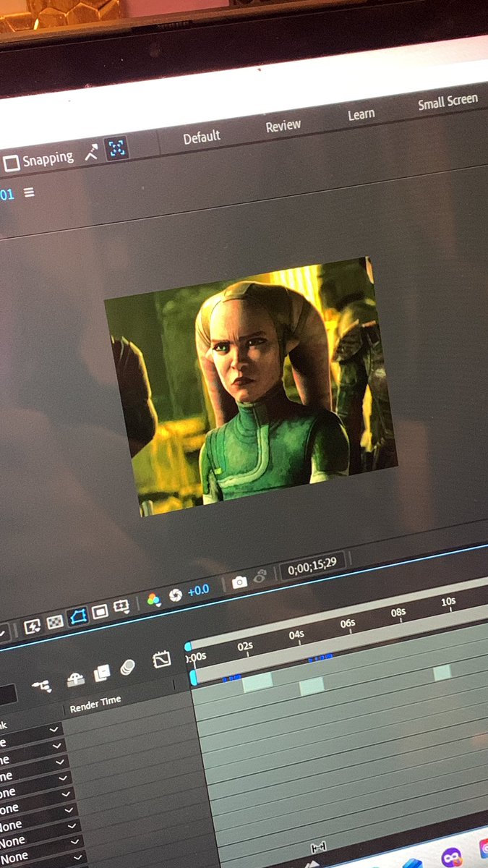Viewport: 488px width, 868px height.
Task: Switch to the Default workspace
Action: coord(202,137)
